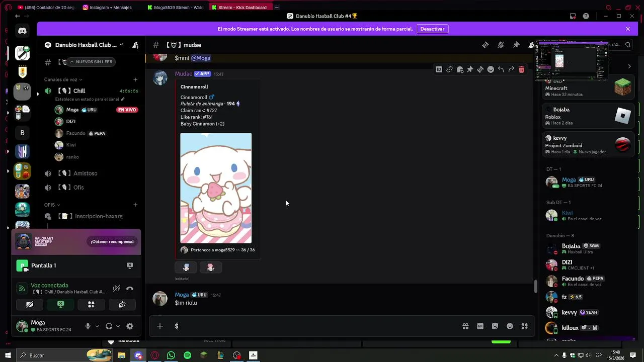Open headphone output options chevron

(118, 326)
